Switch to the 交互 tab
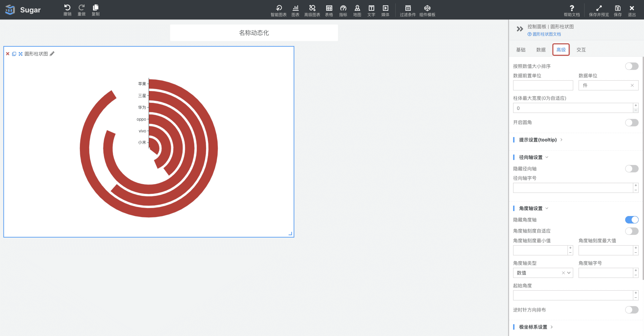 581,50
